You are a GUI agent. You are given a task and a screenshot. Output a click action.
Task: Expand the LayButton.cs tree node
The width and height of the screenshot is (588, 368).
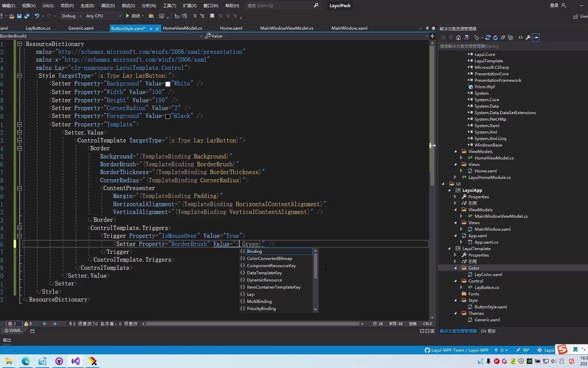461,287
